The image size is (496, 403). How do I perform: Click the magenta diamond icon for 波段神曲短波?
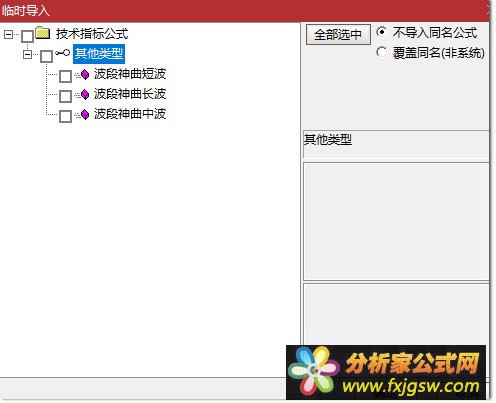(x=85, y=75)
